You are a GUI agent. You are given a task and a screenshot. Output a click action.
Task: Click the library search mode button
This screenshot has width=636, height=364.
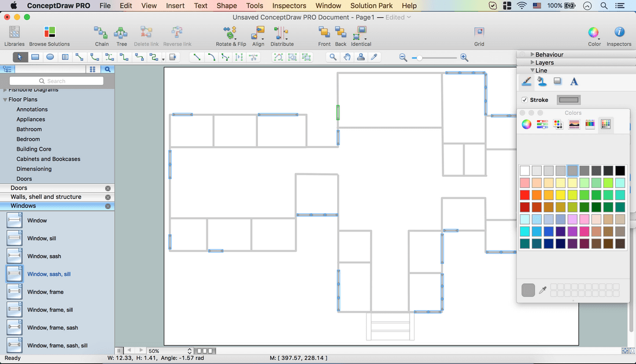coord(108,69)
